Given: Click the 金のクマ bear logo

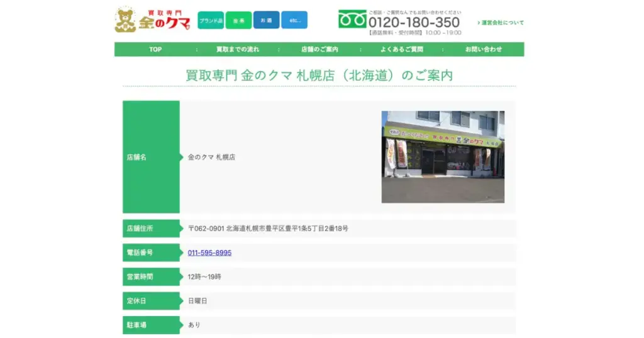Looking at the screenshot, I should pyautogui.click(x=152, y=19).
